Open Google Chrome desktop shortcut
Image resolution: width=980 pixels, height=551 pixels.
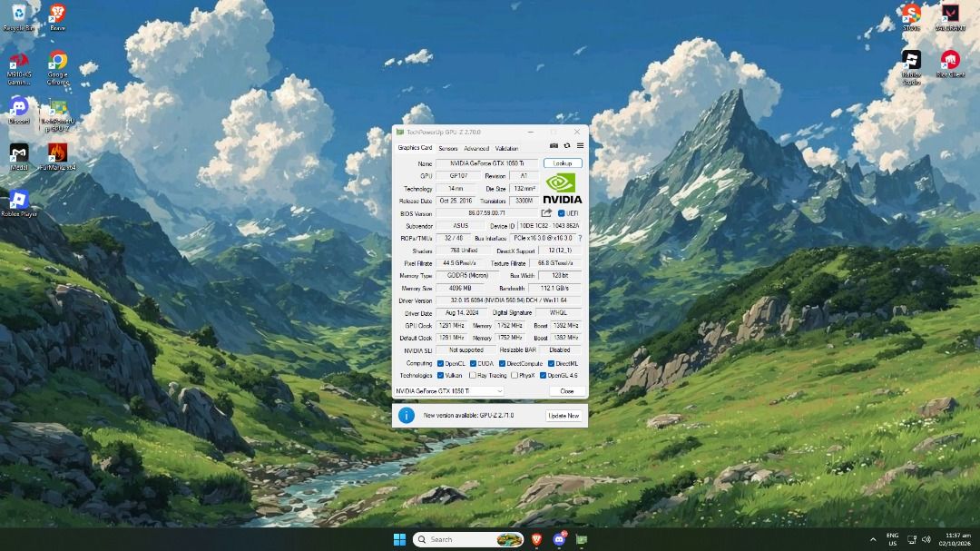coord(57,69)
